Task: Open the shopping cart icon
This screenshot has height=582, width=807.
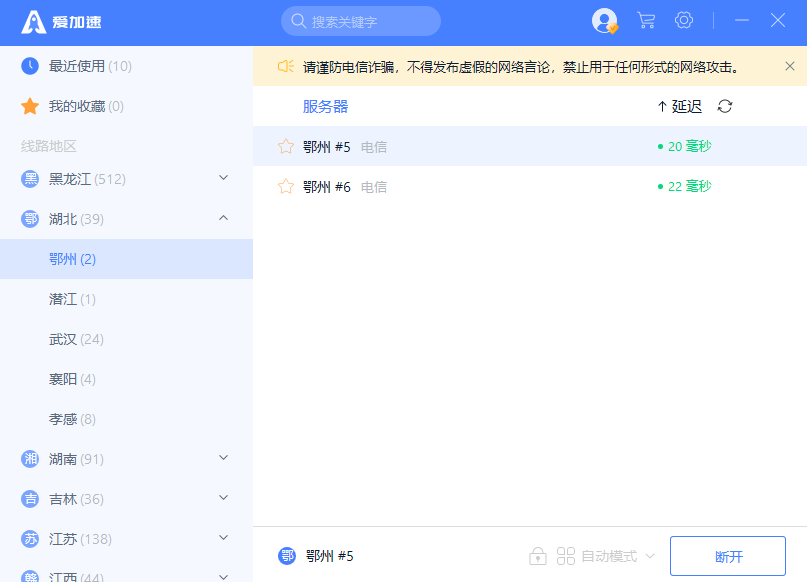Action: coord(646,21)
